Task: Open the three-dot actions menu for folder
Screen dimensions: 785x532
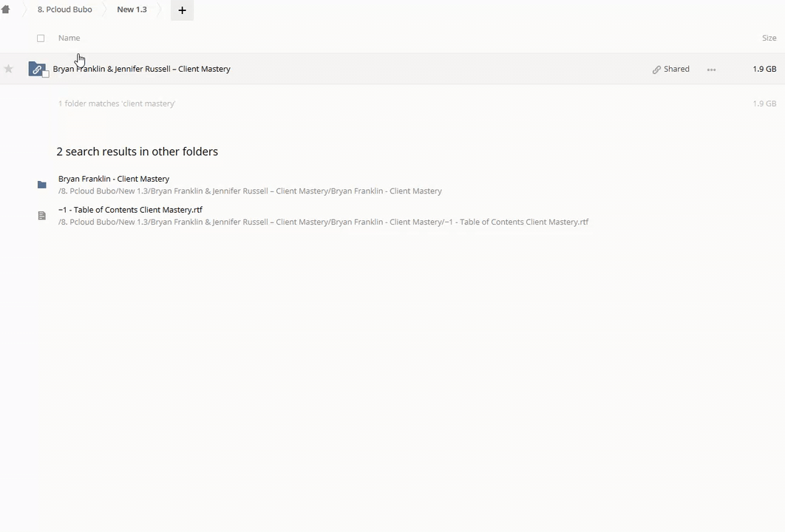Action: [x=711, y=69]
